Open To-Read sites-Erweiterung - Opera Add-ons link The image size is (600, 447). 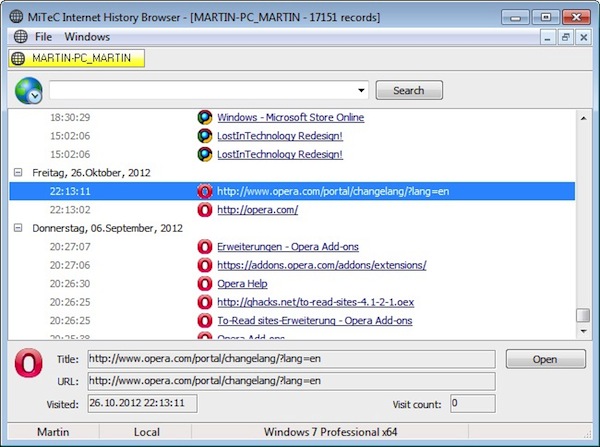coord(315,320)
